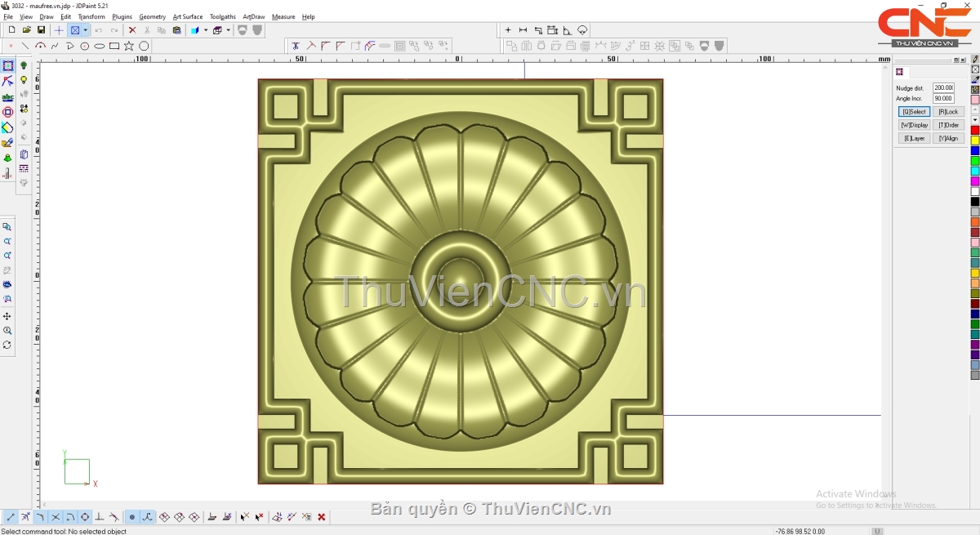This screenshot has height=535, width=980.
Task: Open the ArtDraw menu
Action: tap(254, 16)
